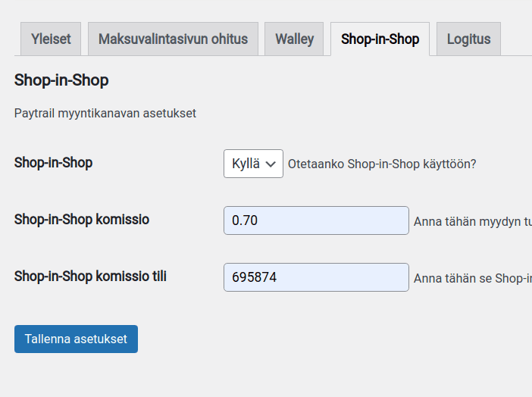Switch to Maksuvalintasivun ohitus tab

coord(173,39)
